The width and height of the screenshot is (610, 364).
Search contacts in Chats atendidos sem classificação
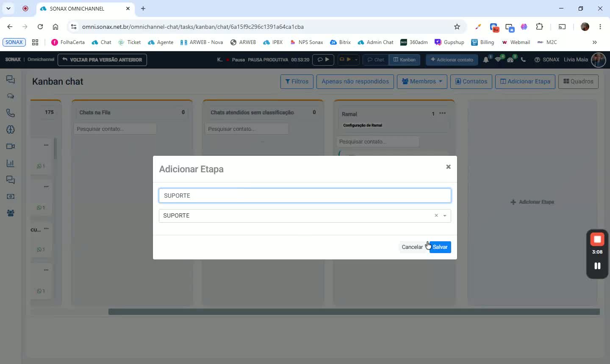pos(247,129)
